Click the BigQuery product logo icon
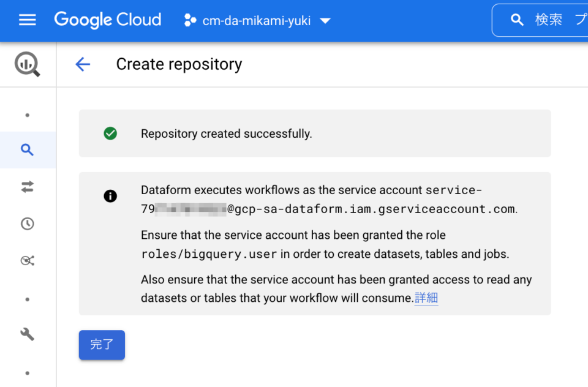Image resolution: width=588 pixels, height=387 pixels. (28, 64)
